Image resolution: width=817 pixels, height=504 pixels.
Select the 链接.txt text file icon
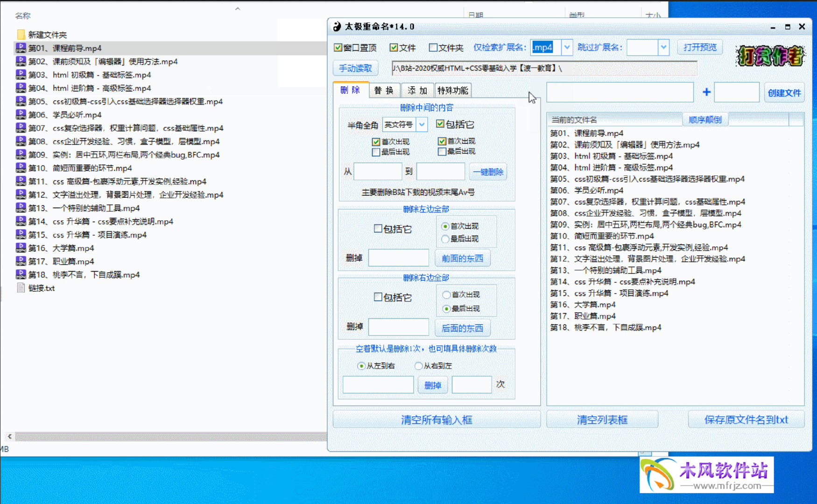point(21,288)
